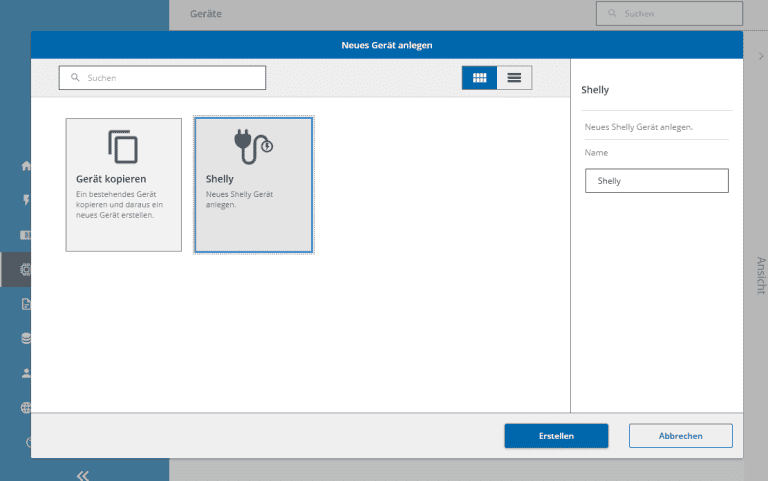The image size is (768, 481).
Task: Click the Shelly heading in right panel
Action: tap(595, 90)
